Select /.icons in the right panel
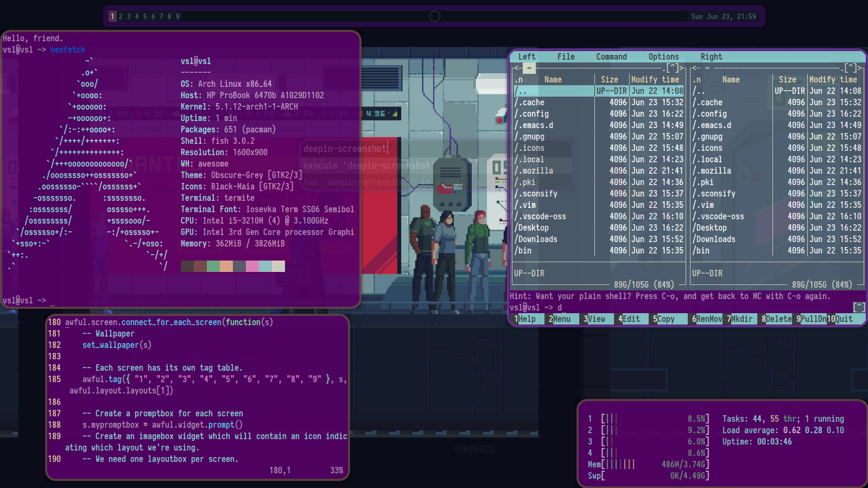 (777, 148)
